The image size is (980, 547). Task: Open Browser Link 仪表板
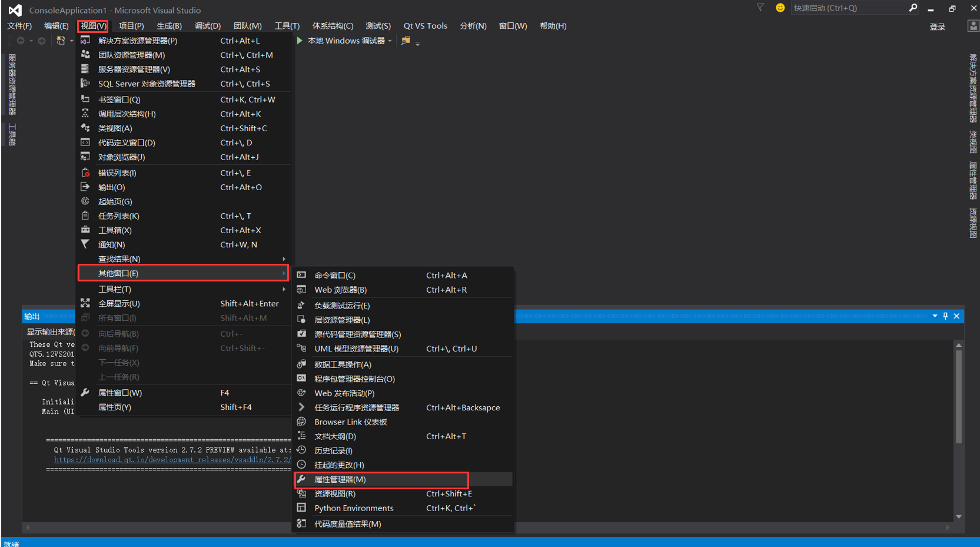pyautogui.click(x=403, y=422)
